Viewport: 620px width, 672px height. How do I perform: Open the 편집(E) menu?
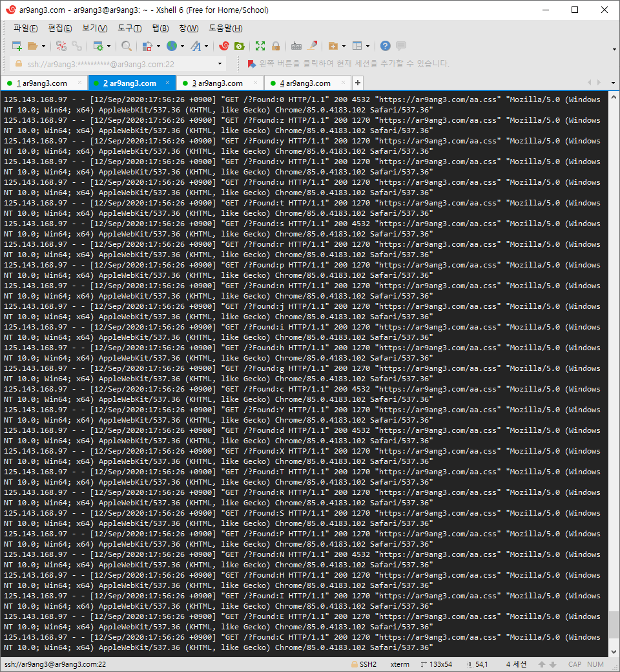[59, 28]
